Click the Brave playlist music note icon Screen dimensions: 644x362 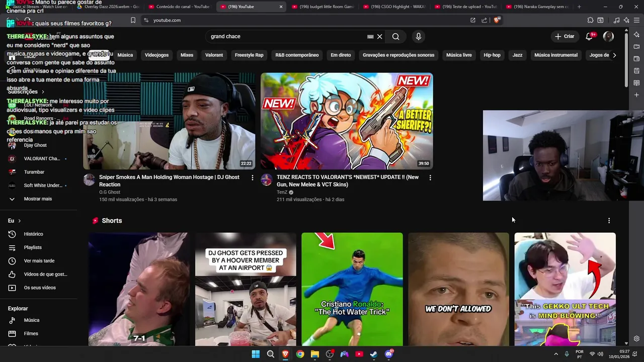[616, 20]
